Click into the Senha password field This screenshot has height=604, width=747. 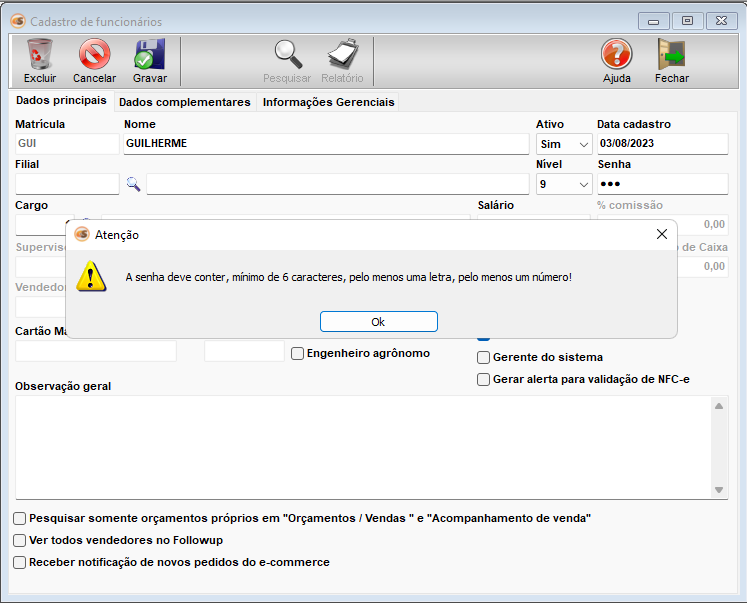click(662, 184)
